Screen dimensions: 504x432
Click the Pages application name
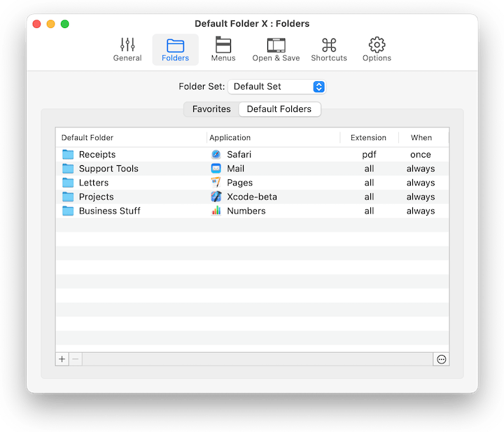click(240, 183)
